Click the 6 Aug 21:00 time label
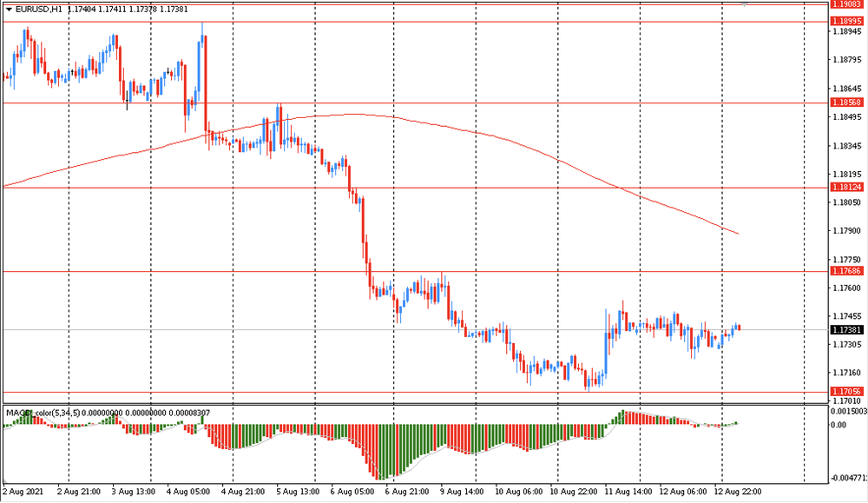This screenshot has width=868, height=503. [x=407, y=492]
